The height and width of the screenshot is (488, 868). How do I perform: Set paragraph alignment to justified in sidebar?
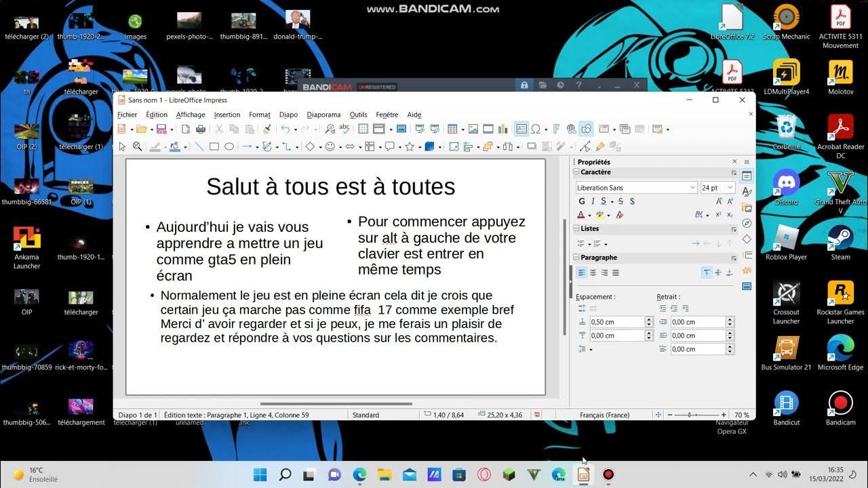click(616, 272)
